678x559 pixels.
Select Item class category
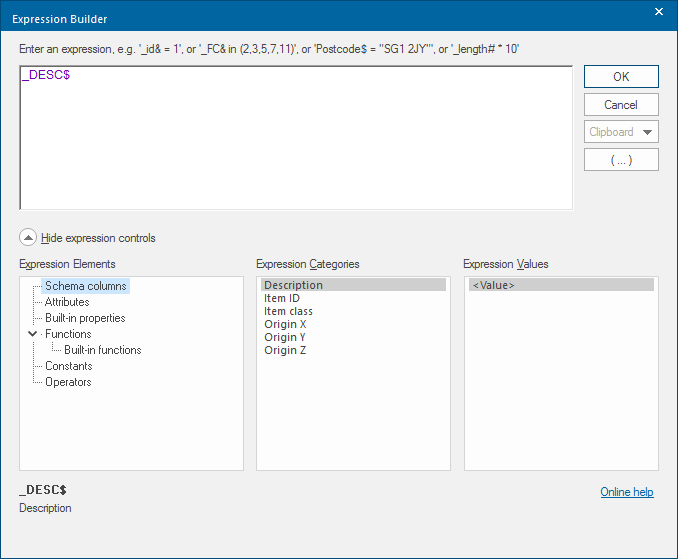coord(288,311)
